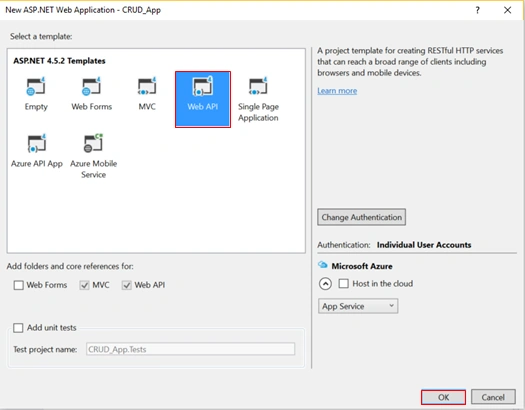Click the ASP.NET 4.5.2 Templates heading
The height and width of the screenshot is (410, 525).
coord(59,61)
